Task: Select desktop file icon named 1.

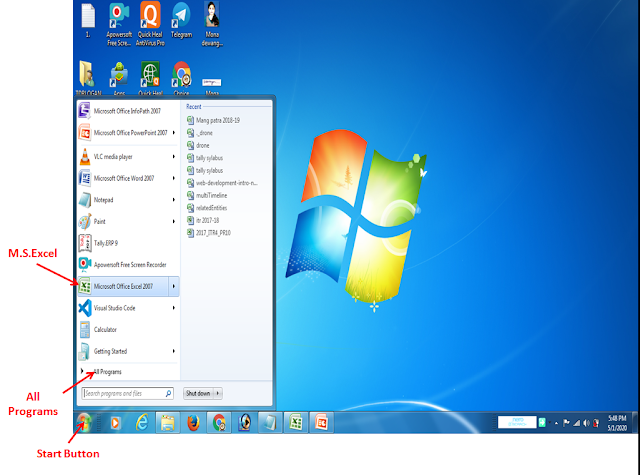Action: pyautogui.click(x=88, y=20)
